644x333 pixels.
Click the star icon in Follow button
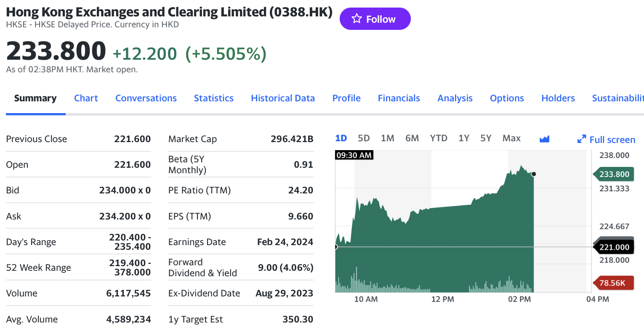click(x=357, y=18)
